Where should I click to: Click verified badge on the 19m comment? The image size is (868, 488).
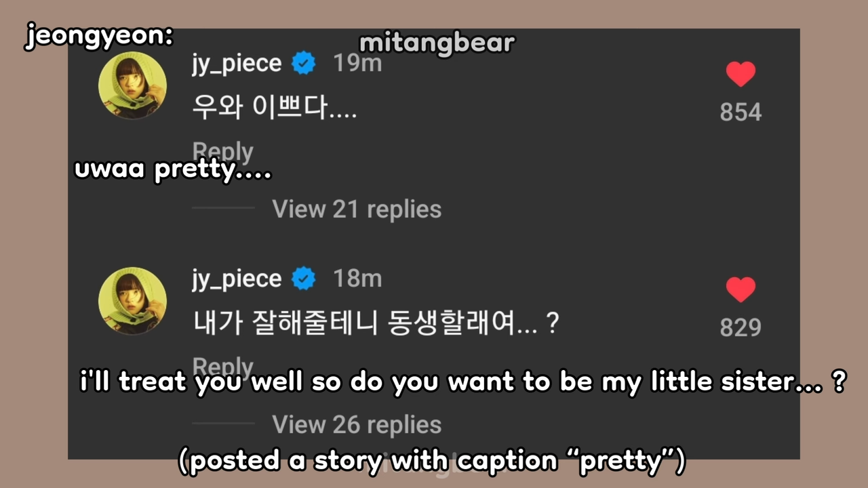303,64
